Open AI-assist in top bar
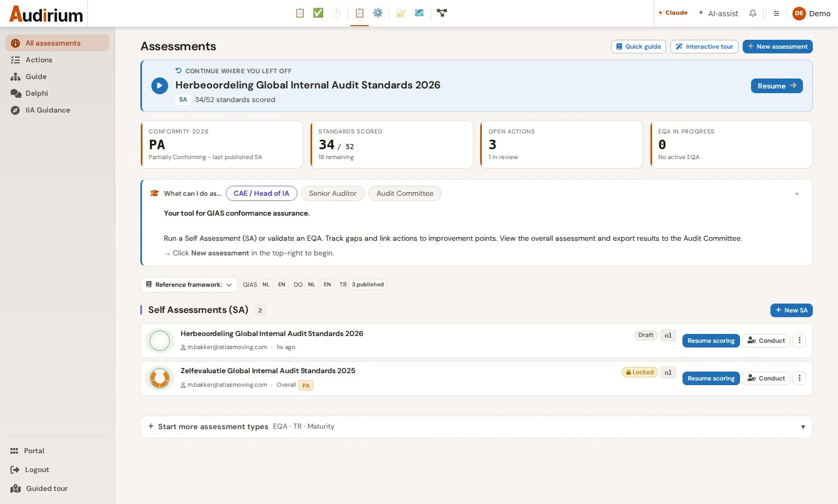This screenshot has height=504, width=838. click(x=718, y=14)
